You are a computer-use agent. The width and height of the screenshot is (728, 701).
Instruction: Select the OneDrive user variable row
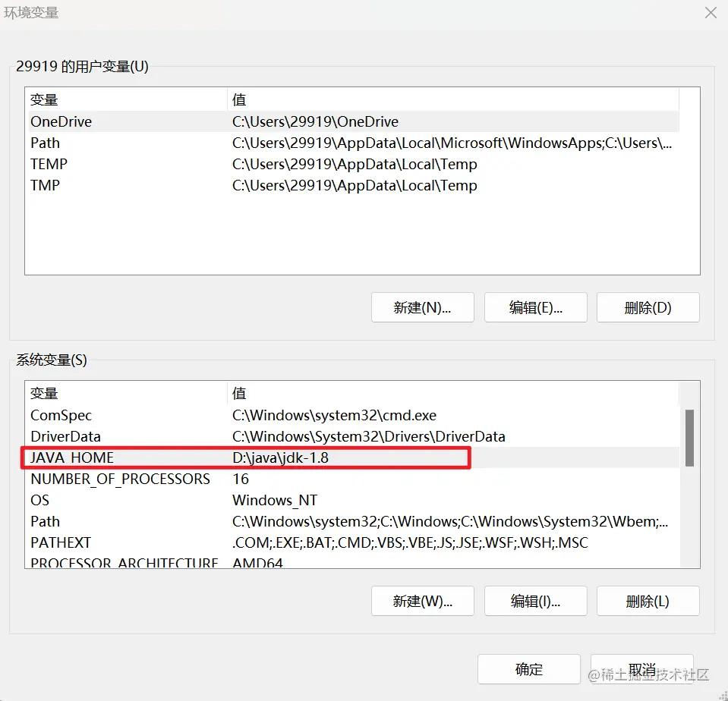pyautogui.click(x=354, y=121)
